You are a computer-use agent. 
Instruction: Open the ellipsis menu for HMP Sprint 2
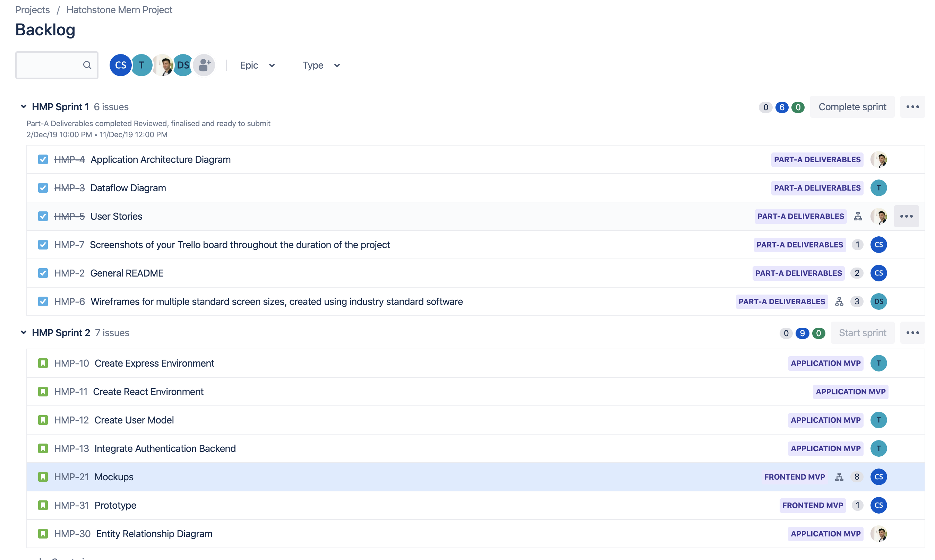tap(913, 332)
